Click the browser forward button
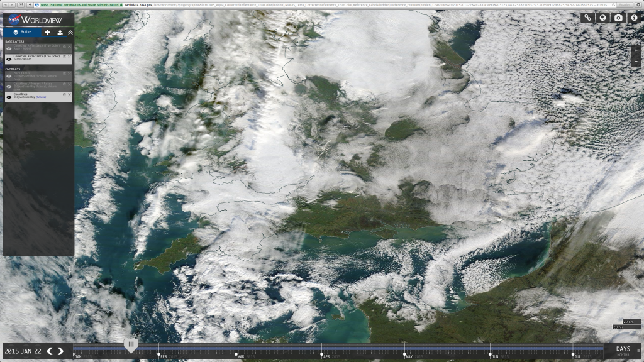 (11, 4)
